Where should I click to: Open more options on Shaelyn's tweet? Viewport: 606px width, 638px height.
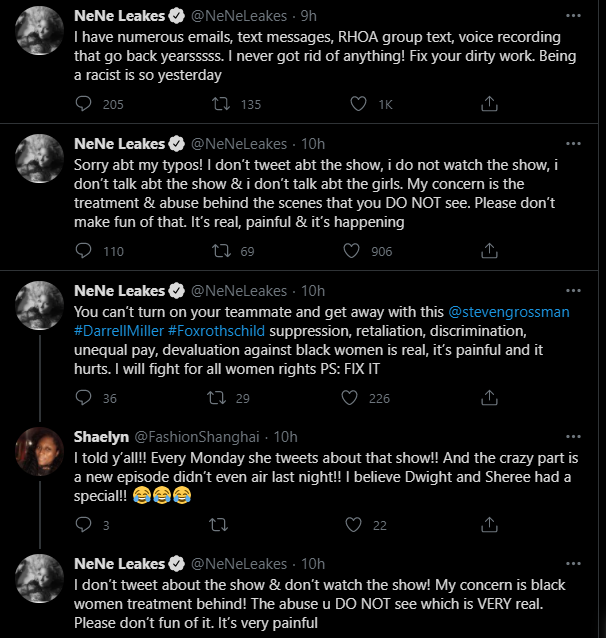coord(573,437)
